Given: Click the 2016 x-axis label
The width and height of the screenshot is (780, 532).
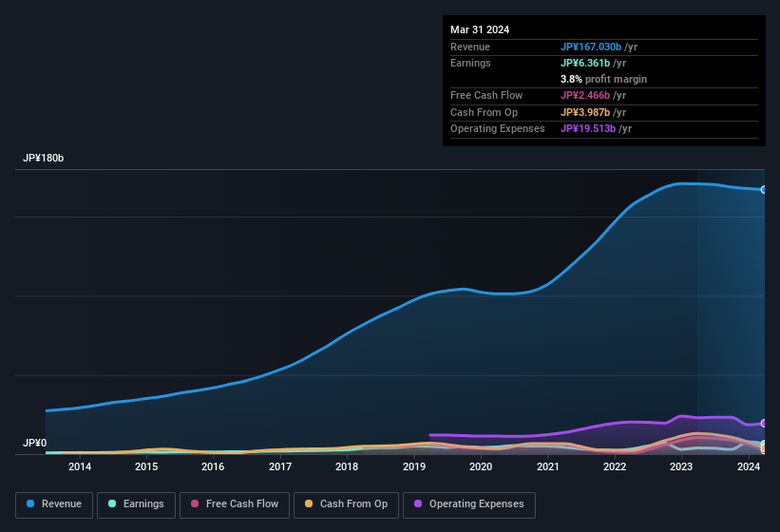Looking at the screenshot, I should pyautogui.click(x=213, y=466).
